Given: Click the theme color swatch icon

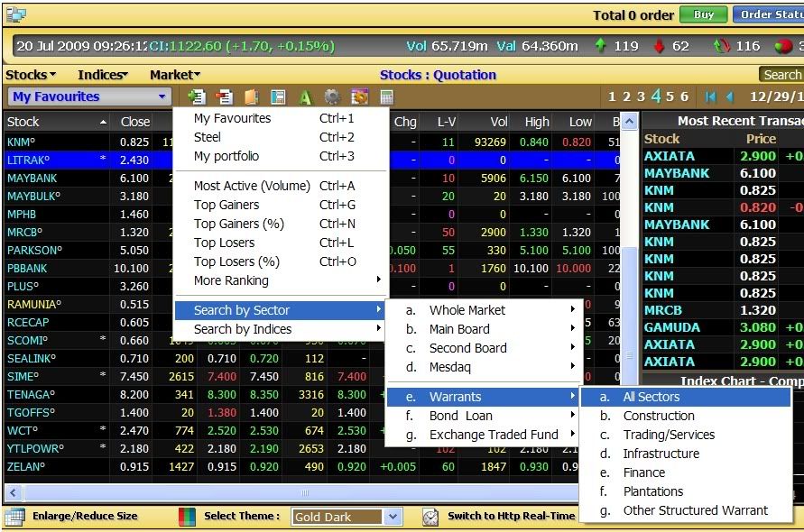Looking at the screenshot, I should point(187,517).
